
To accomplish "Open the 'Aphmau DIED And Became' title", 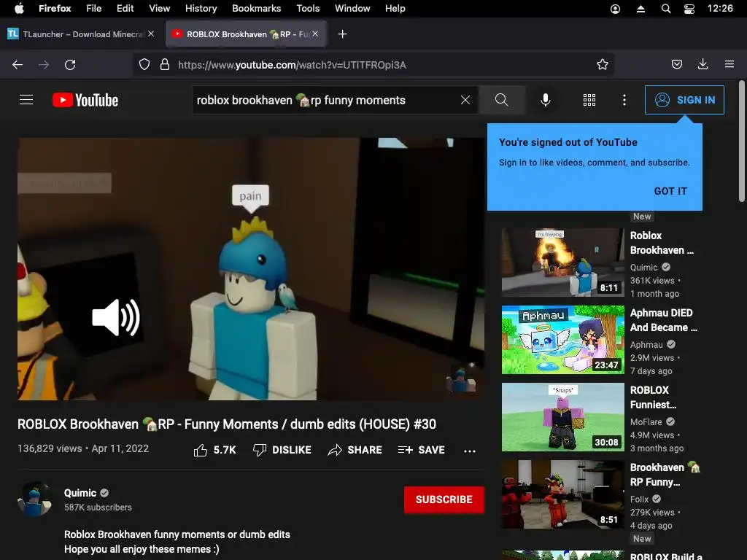I will click(664, 320).
